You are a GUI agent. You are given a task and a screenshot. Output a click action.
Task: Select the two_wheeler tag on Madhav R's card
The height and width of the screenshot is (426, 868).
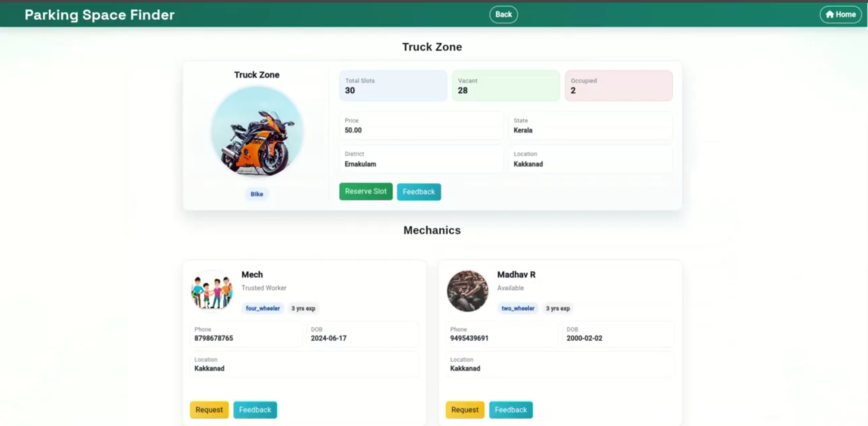[x=518, y=308]
